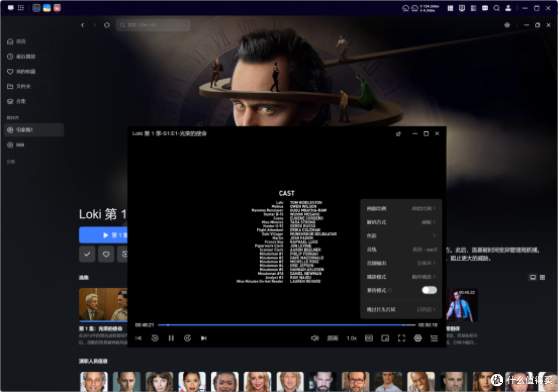Open the 1.0x playback speed selector
The width and height of the screenshot is (558, 392).
tap(352, 338)
